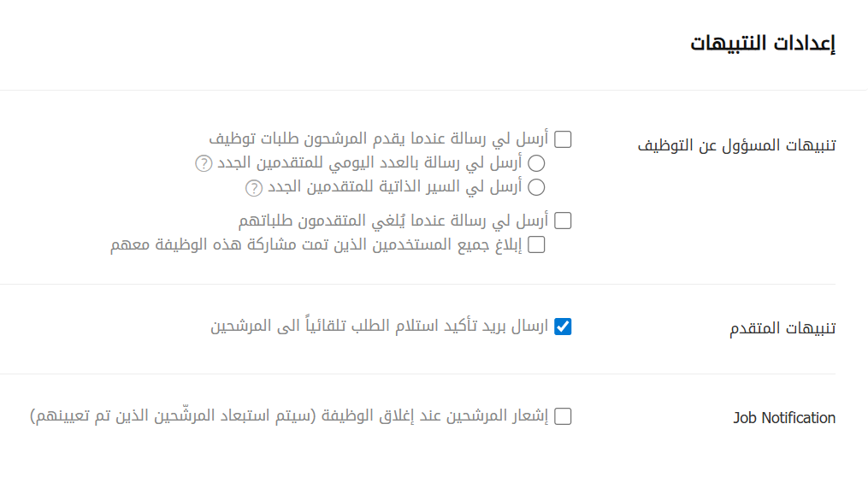This screenshot has width=868, height=477.
Task: Enable the checkbox to notify candidates on job closing
Action: click(563, 417)
